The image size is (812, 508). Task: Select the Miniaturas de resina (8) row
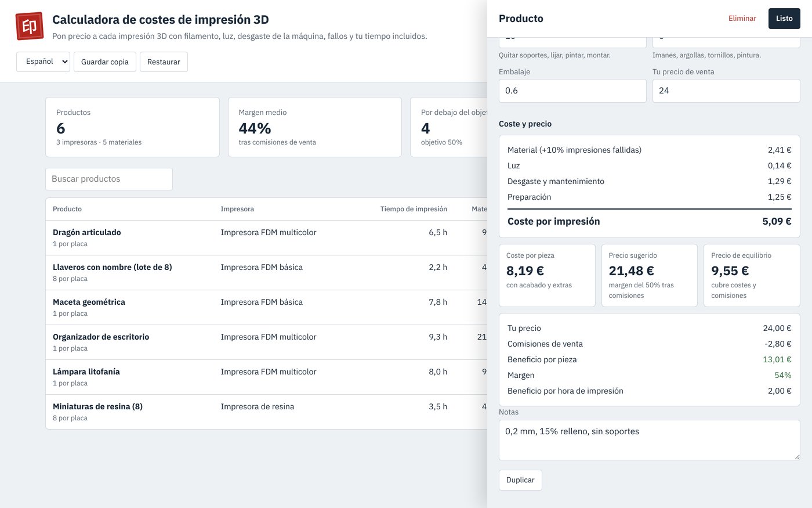pyautogui.click(x=266, y=412)
